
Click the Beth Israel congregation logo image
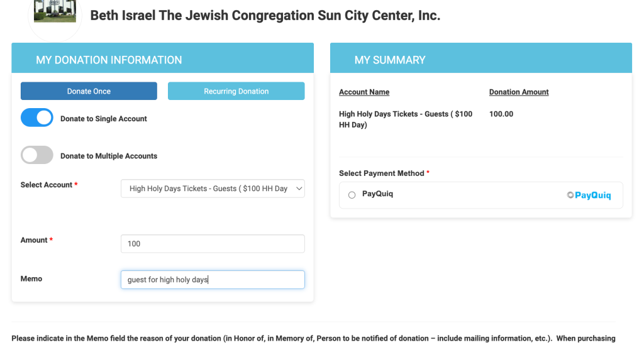point(55,11)
